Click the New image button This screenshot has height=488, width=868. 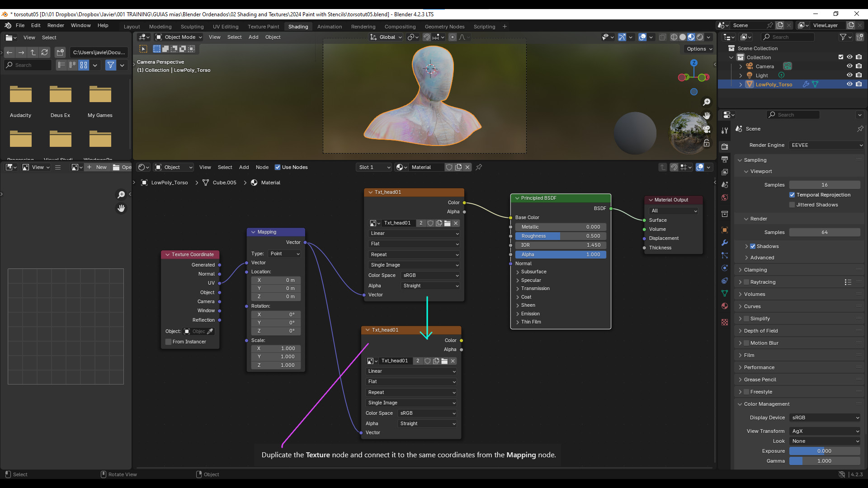click(97, 167)
